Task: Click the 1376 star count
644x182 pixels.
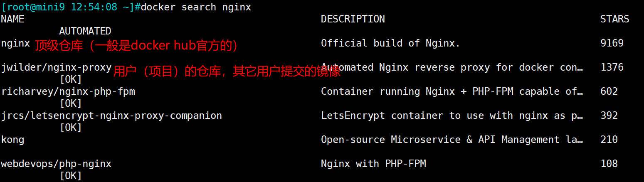Action: pyautogui.click(x=612, y=67)
